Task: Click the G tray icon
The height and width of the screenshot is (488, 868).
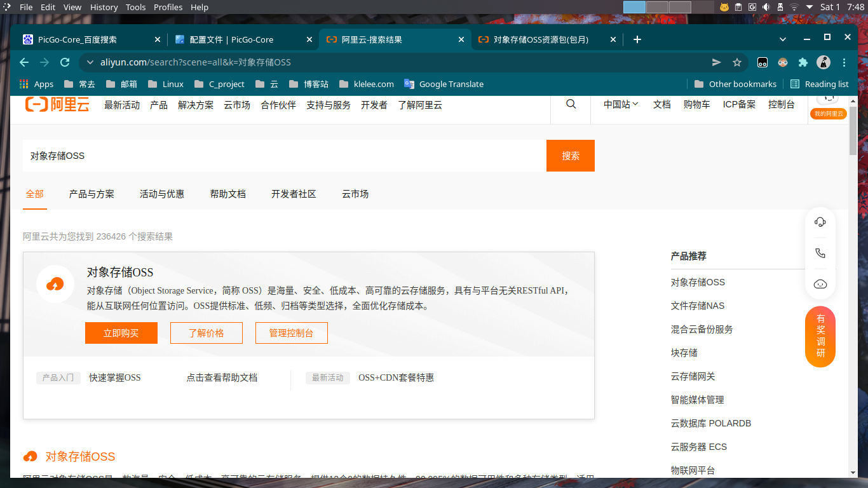Action: 752,7
